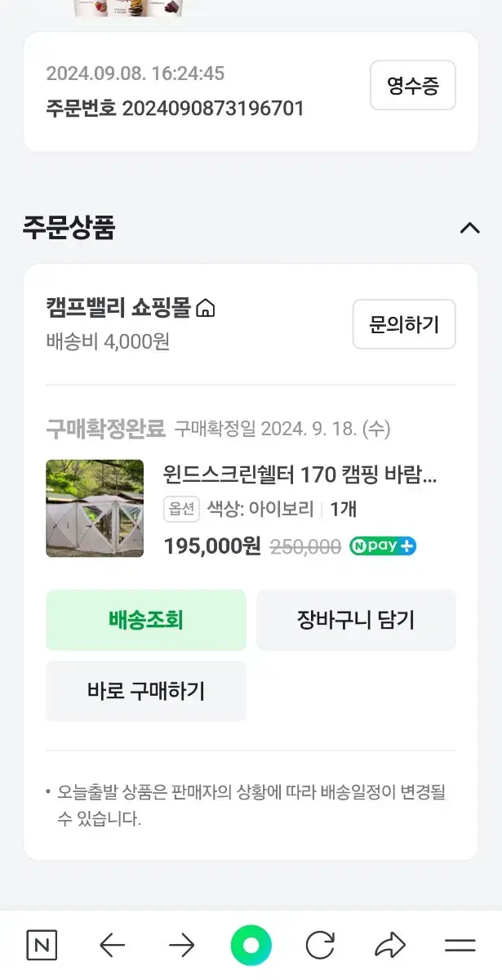Tap 바로 구매하기 button
This screenshot has height=980, width=502.
coord(146,691)
